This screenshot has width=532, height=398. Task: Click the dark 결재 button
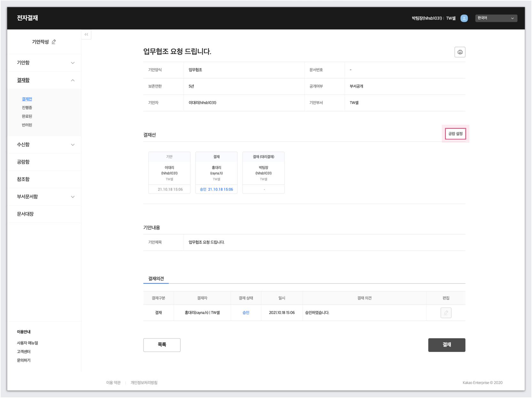coord(447,345)
